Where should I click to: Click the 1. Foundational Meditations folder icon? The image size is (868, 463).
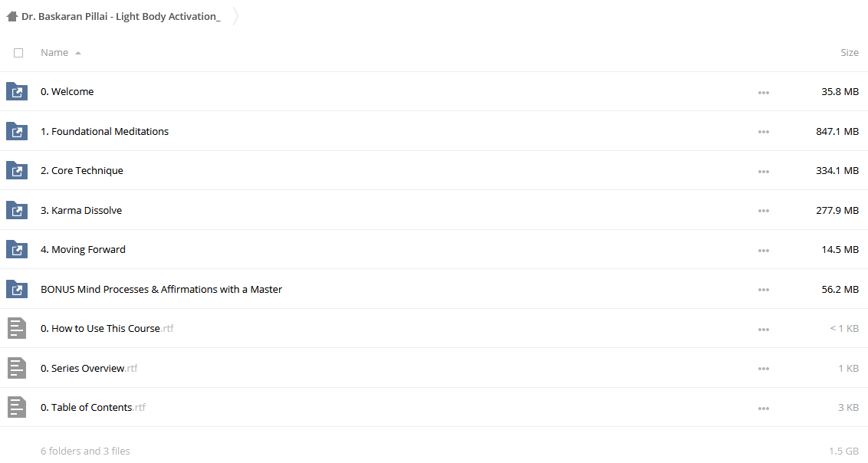(17, 131)
